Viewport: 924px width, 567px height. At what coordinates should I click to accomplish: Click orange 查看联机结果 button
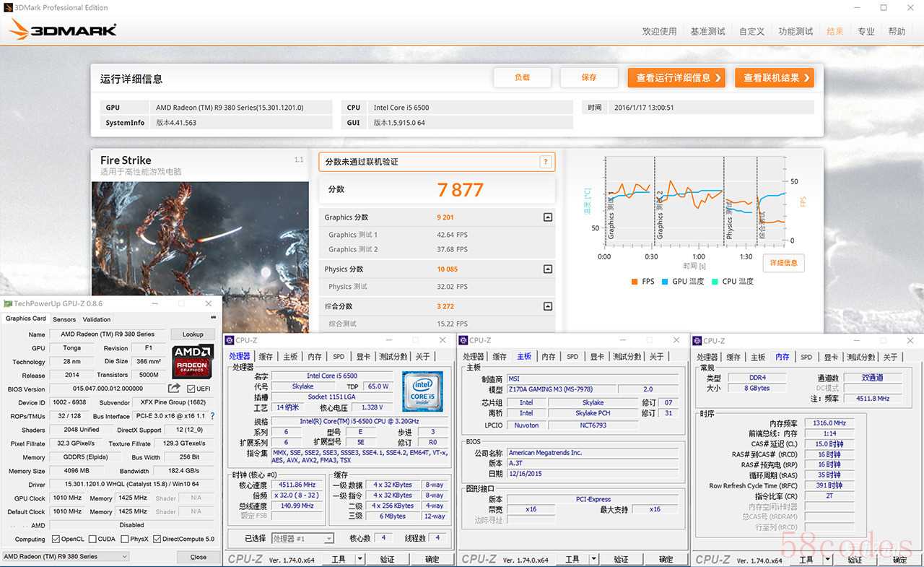tap(775, 77)
